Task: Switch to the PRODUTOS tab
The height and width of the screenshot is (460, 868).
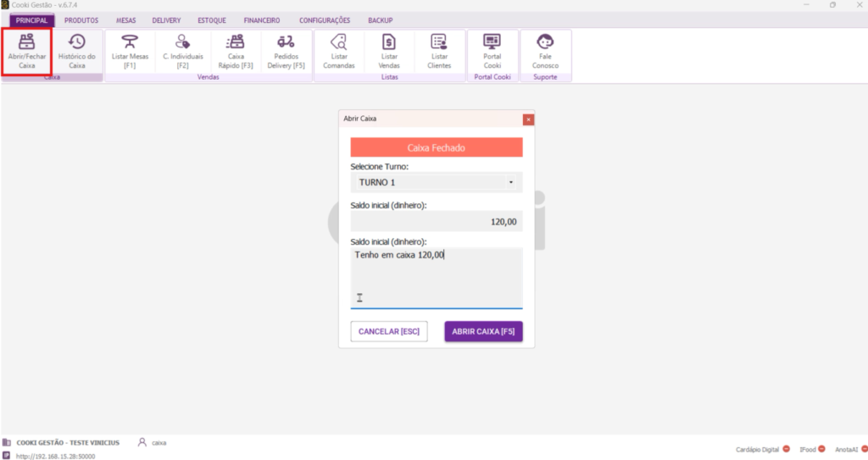Action: click(81, 20)
